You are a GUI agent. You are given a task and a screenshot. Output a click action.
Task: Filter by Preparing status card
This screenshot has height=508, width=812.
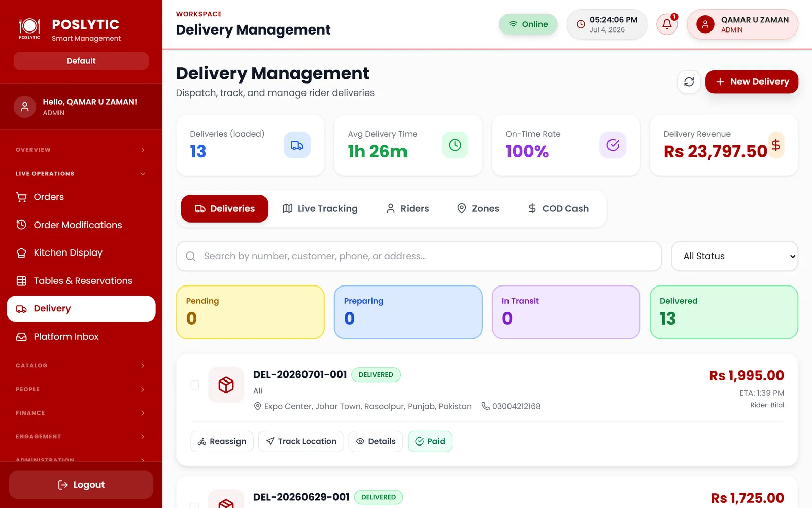click(x=408, y=312)
